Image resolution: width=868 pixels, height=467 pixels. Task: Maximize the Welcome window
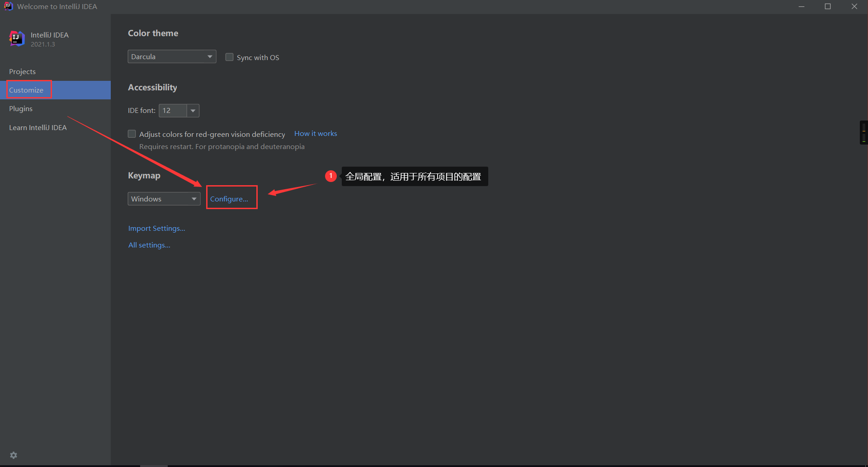[827, 6]
